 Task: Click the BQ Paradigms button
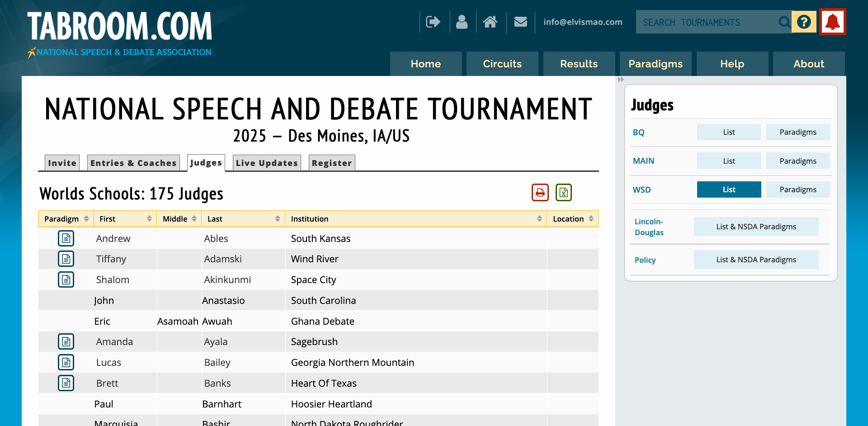[x=798, y=132]
